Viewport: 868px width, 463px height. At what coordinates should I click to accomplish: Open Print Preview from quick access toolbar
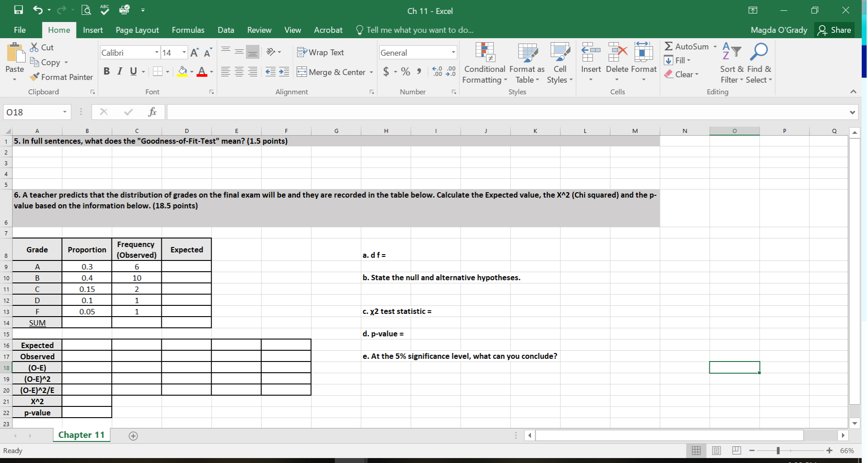[x=86, y=10]
